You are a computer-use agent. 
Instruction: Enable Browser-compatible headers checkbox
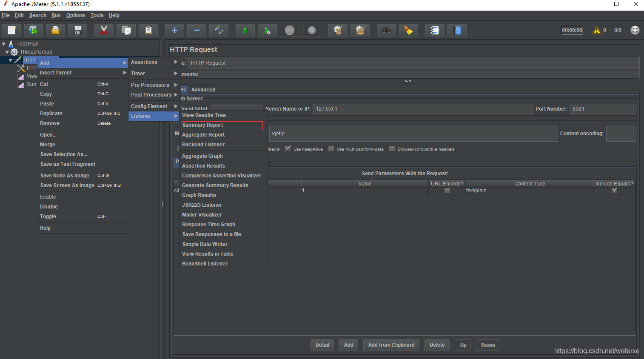[x=392, y=149]
